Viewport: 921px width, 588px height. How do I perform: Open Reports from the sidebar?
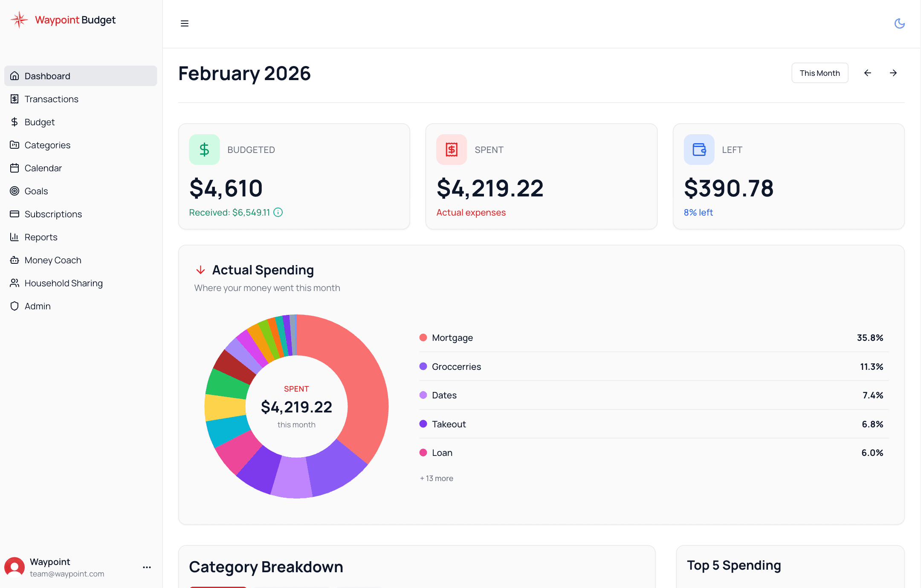point(41,237)
